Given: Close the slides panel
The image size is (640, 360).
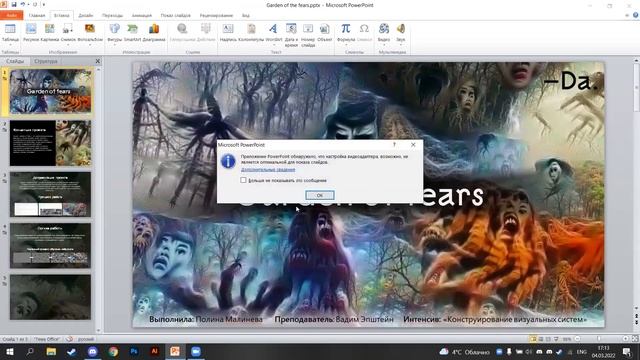Looking at the screenshot, I should (x=98, y=61).
